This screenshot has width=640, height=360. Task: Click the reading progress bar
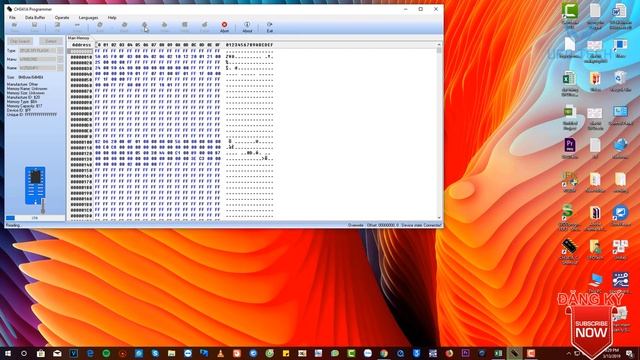(x=35, y=218)
